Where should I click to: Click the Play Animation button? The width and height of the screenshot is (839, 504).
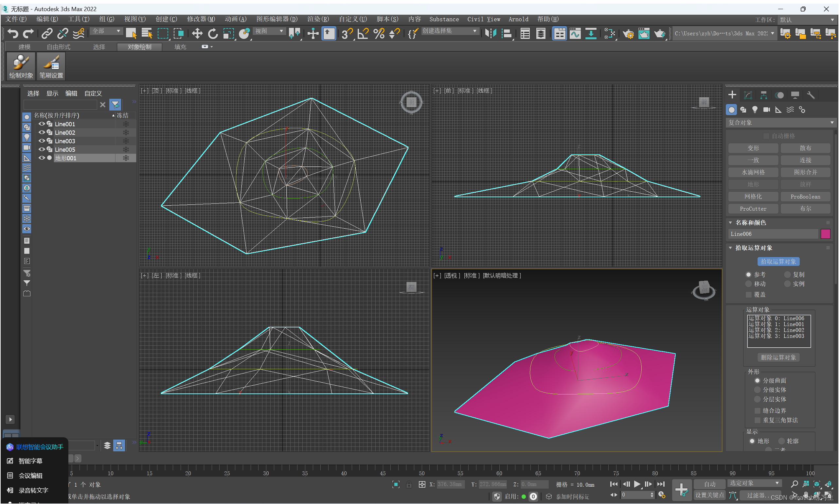pos(637,484)
